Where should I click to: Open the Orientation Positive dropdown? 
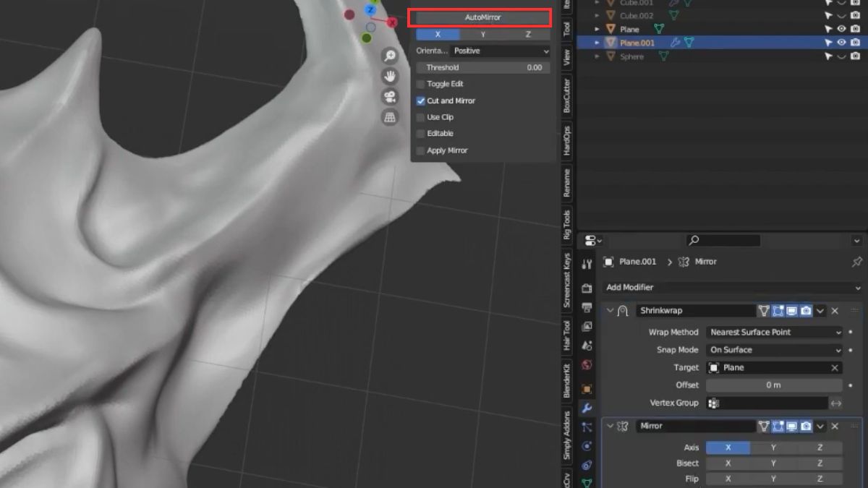tap(501, 51)
